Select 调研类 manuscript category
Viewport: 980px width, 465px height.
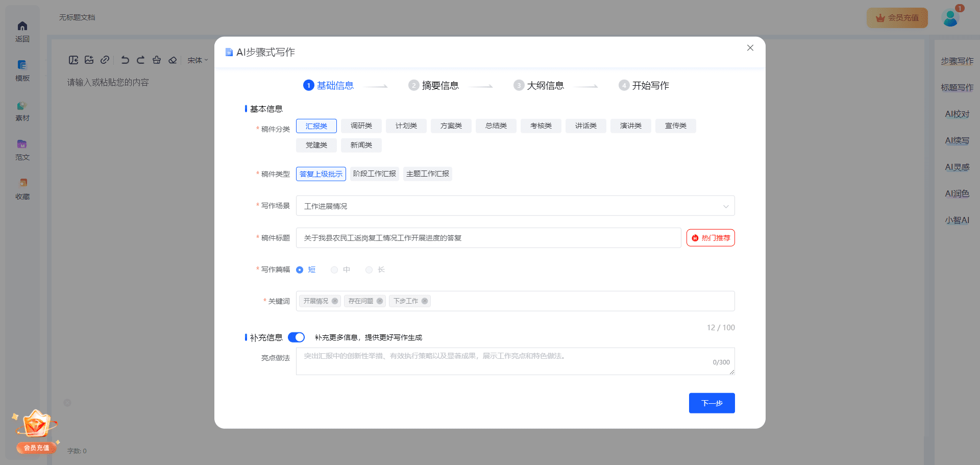point(361,126)
